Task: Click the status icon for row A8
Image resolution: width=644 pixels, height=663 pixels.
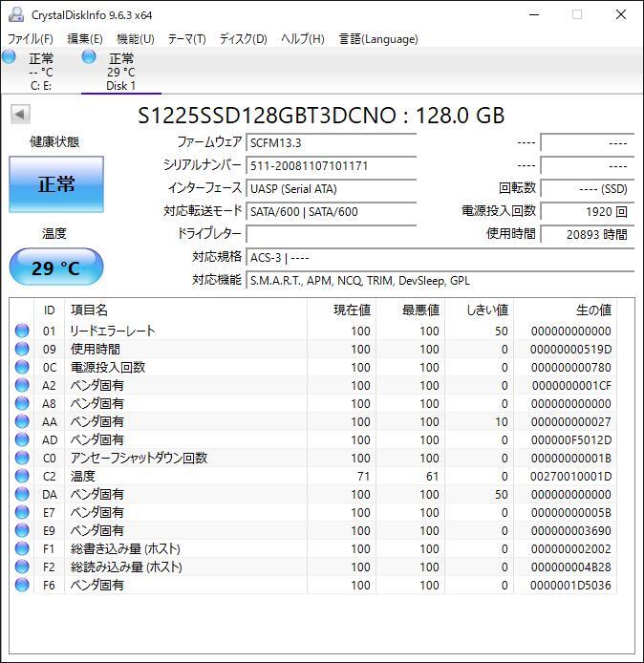Action: coord(22,403)
